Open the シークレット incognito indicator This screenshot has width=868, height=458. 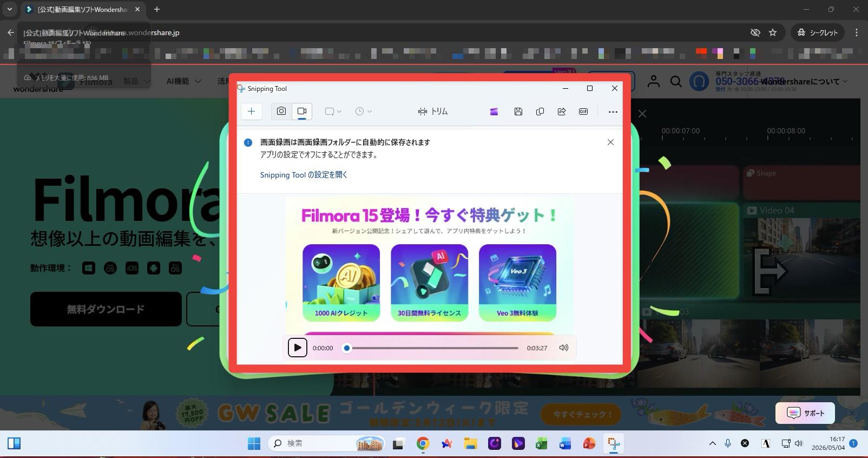click(817, 32)
